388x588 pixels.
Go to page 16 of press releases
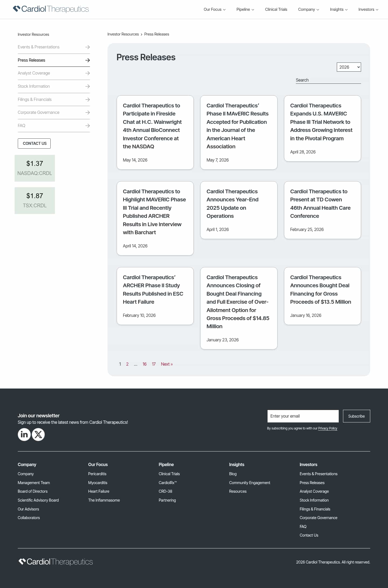coord(144,364)
